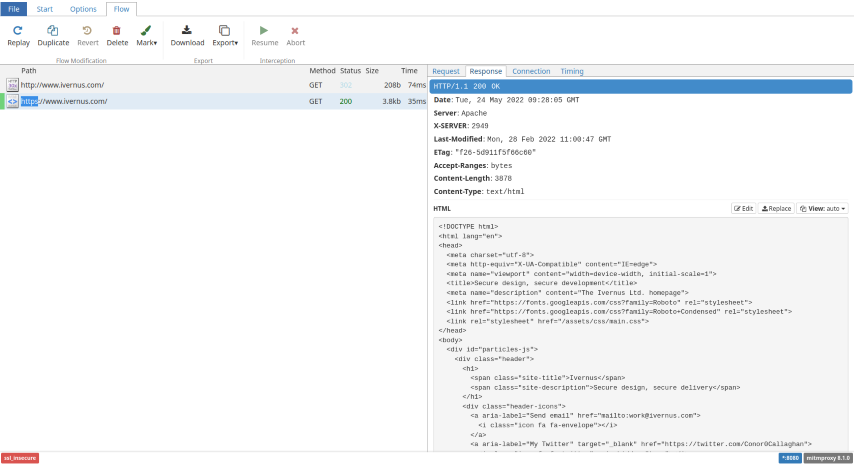Switch to the Request tab
This screenshot has width=854, height=464.
point(446,71)
